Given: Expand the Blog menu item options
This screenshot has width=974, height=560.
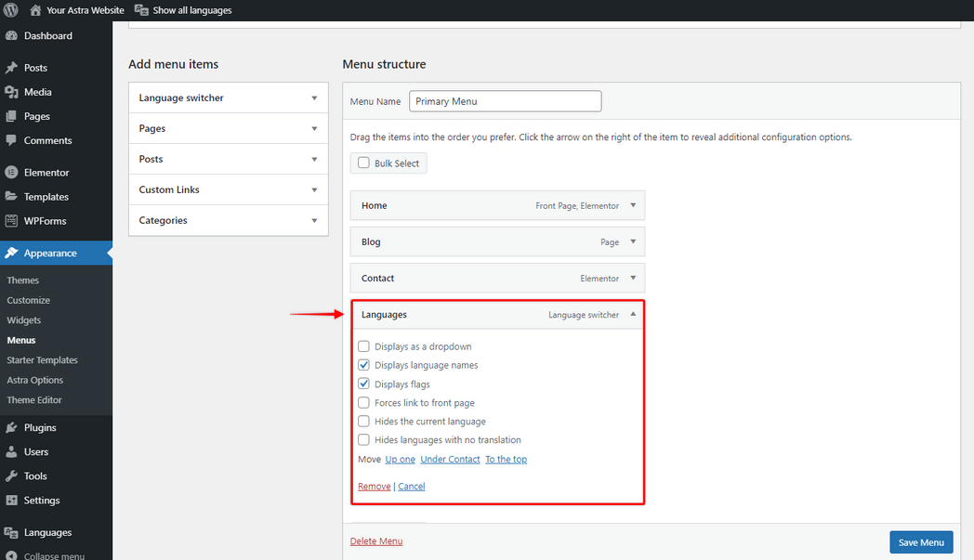Looking at the screenshot, I should (x=635, y=241).
